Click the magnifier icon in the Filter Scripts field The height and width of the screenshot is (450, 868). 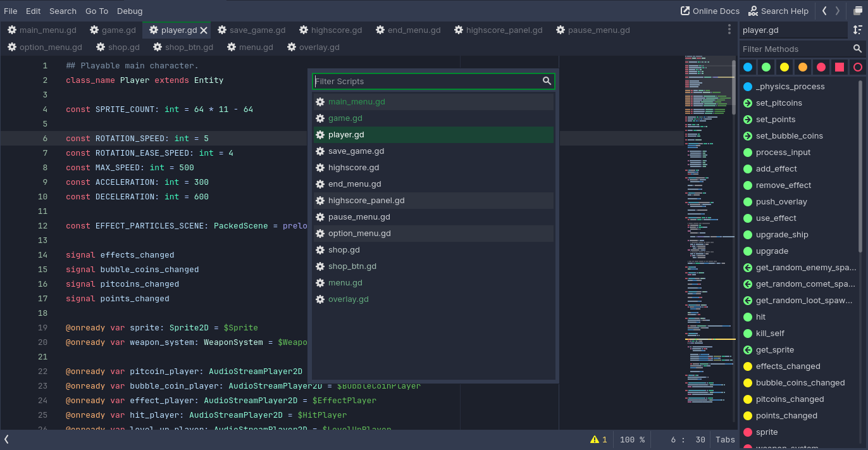(547, 81)
